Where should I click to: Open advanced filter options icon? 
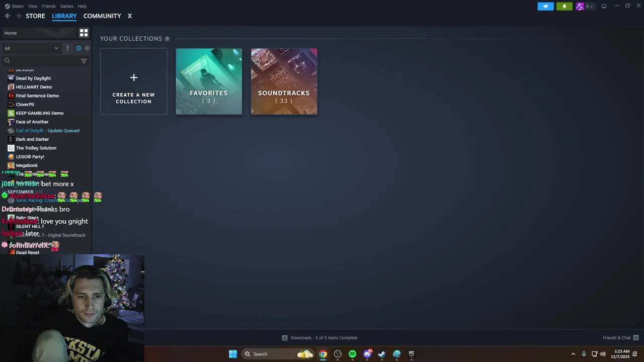click(x=84, y=61)
